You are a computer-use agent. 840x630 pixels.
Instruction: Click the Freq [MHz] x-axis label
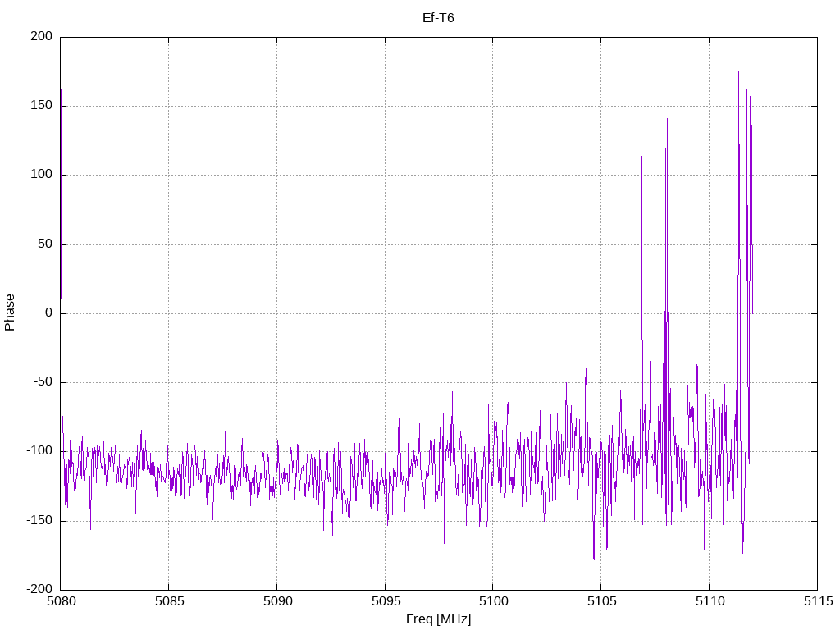point(438,619)
